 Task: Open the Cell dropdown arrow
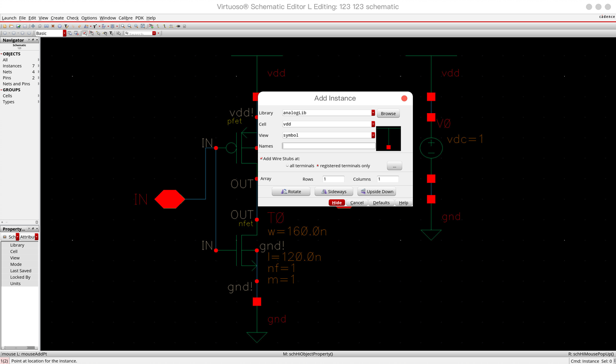tap(373, 124)
